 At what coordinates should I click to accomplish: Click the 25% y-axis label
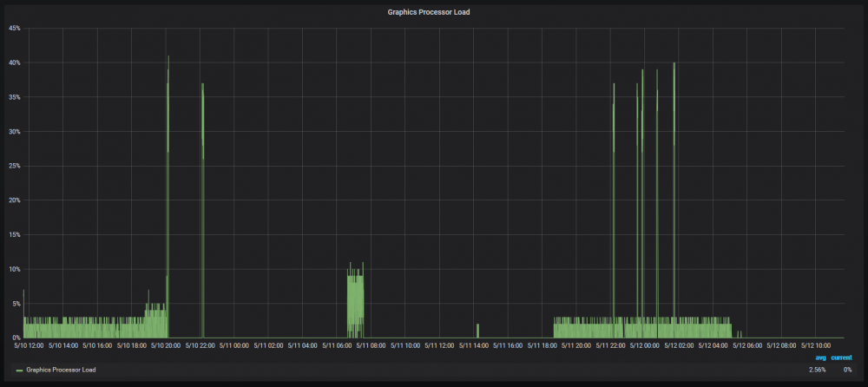tap(15, 166)
